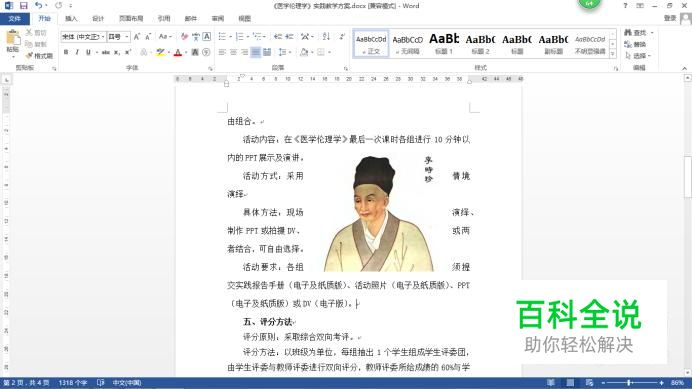Toggle Bold formatting
Viewport: 692px width, 389px height.
tap(66, 53)
